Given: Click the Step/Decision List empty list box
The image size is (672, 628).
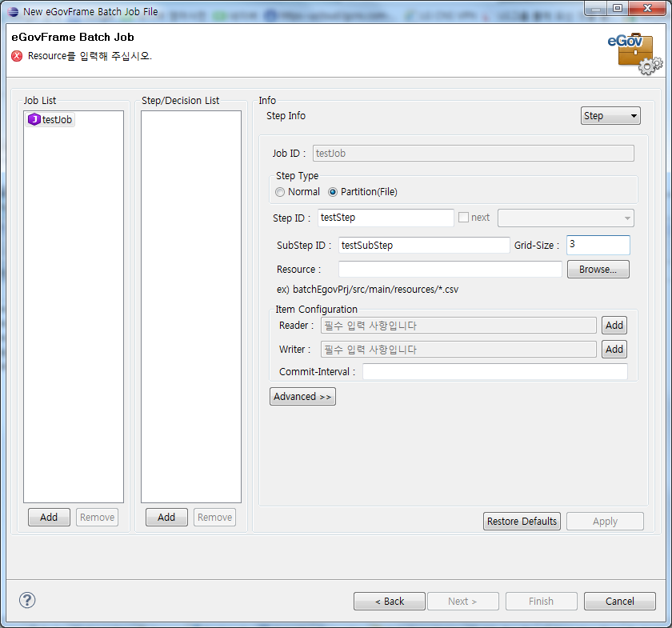Looking at the screenshot, I should pos(191,306).
